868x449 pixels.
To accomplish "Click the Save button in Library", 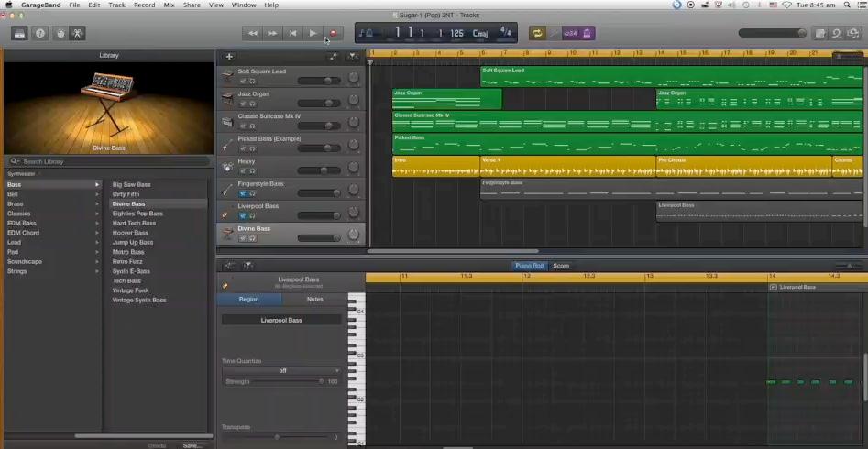I will [x=192, y=445].
